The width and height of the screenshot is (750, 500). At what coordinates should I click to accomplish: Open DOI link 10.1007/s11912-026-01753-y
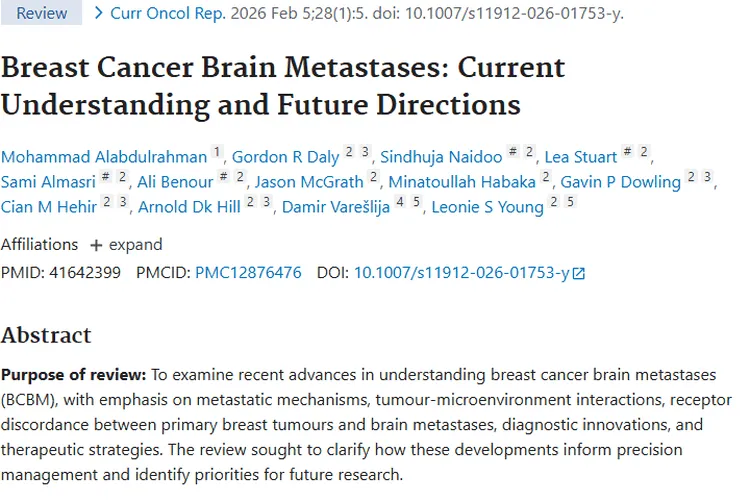(461, 272)
